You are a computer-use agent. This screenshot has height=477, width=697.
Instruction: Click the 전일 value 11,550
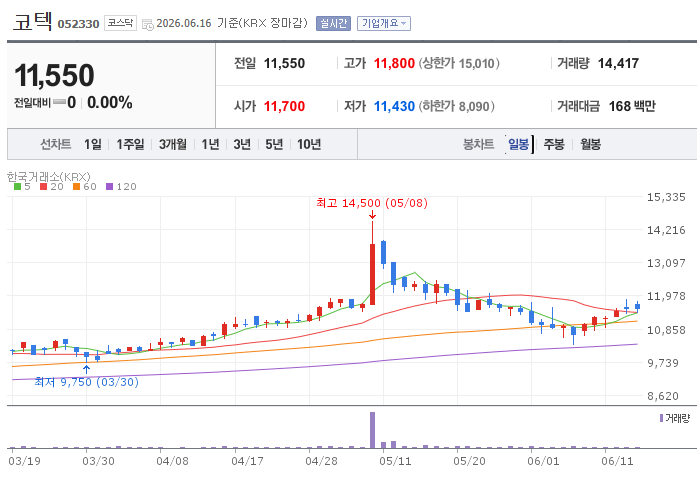(284, 63)
